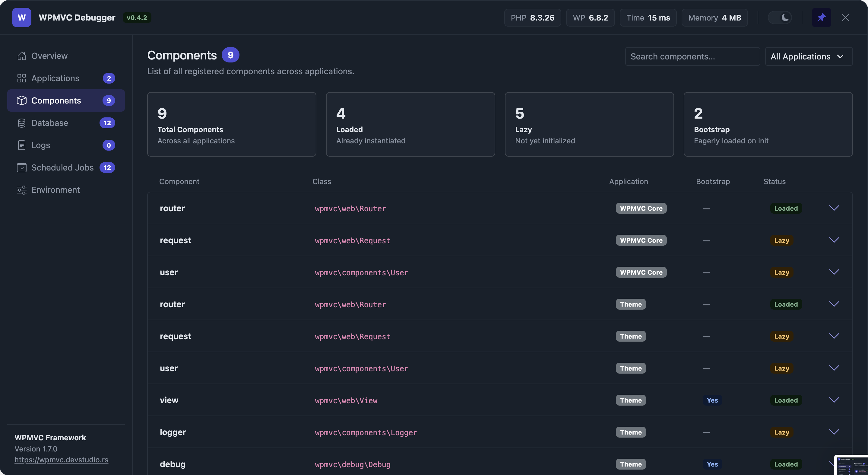The height and width of the screenshot is (475, 868).
Task: Close the debugger panel
Action: 845,18
